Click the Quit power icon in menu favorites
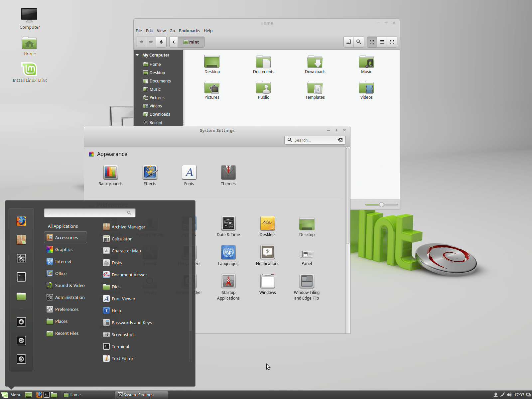This screenshot has height=399, width=532. (21, 359)
